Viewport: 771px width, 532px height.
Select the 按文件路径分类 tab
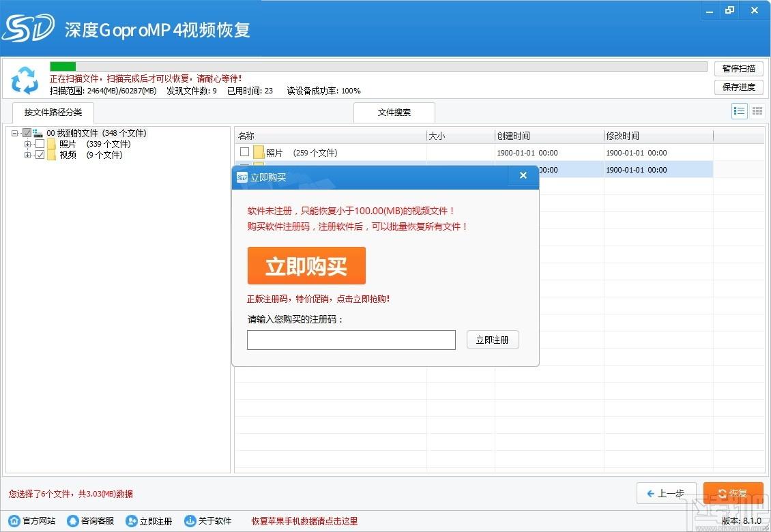coord(53,113)
